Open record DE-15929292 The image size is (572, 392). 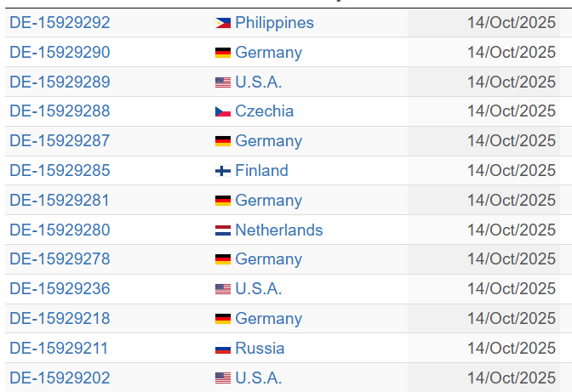pos(60,23)
